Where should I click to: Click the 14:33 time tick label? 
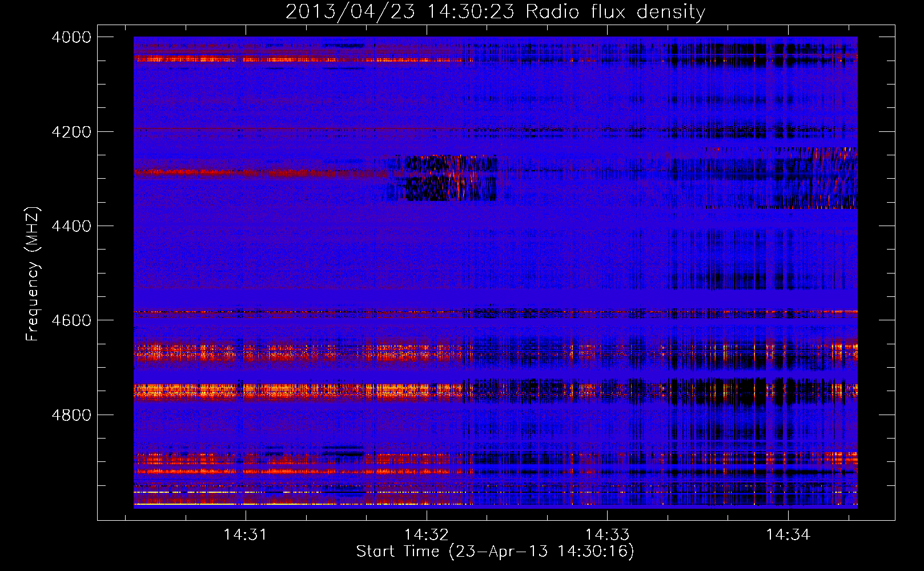[x=607, y=535]
